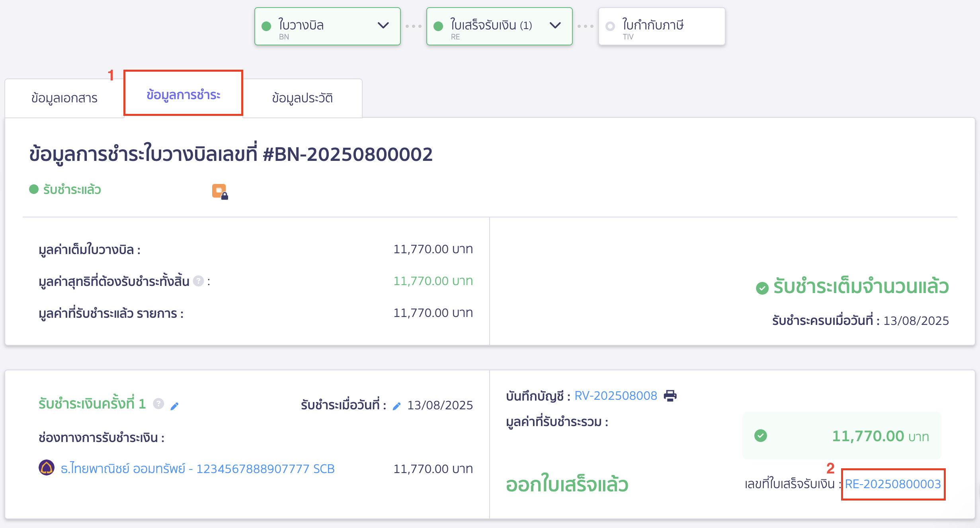Click the มูลค่าเต็มใบวางบิล amount 11,770.00 บาท
Screen dimensions: 980x528
coord(433,249)
